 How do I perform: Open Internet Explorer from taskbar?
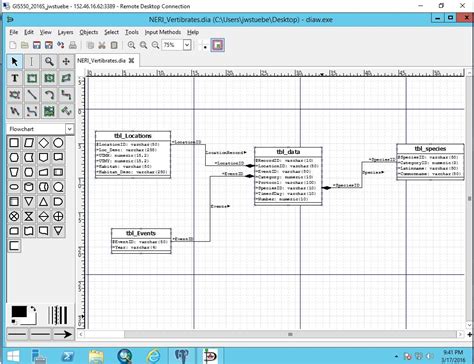pos(153,356)
